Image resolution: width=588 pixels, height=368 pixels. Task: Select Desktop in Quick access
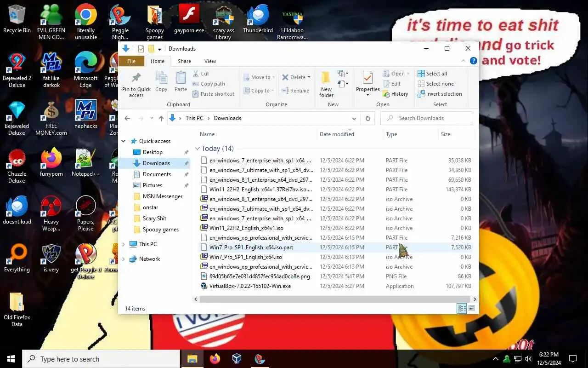click(153, 152)
